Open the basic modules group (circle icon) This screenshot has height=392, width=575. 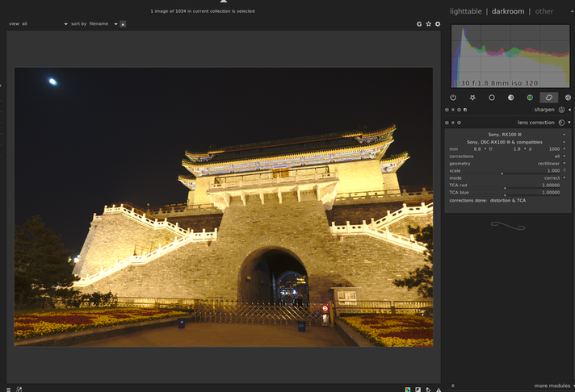[x=492, y=98]
